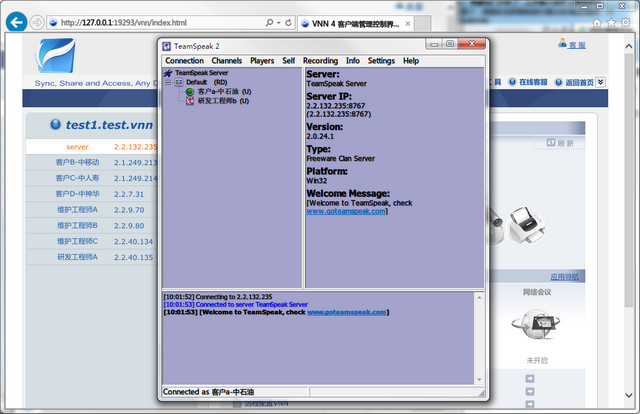Open the Channels menu

227,61
